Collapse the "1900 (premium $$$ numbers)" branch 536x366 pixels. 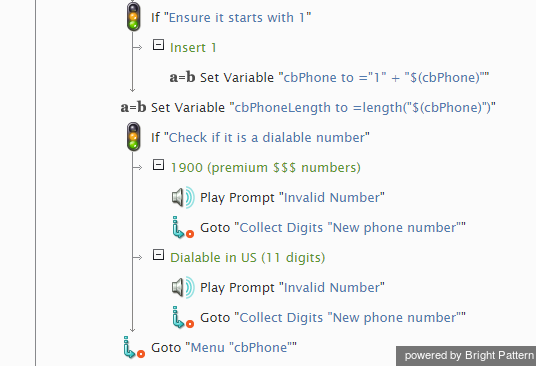[x=158, y=165]
